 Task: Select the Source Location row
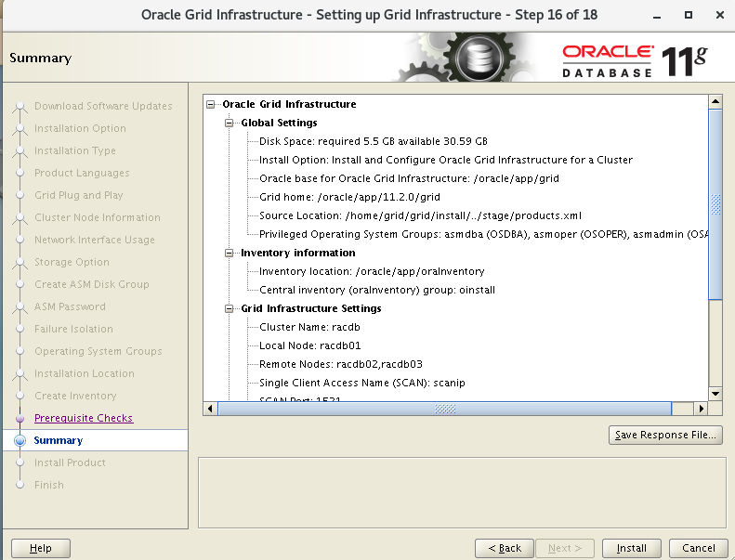[x=420, y=215]
